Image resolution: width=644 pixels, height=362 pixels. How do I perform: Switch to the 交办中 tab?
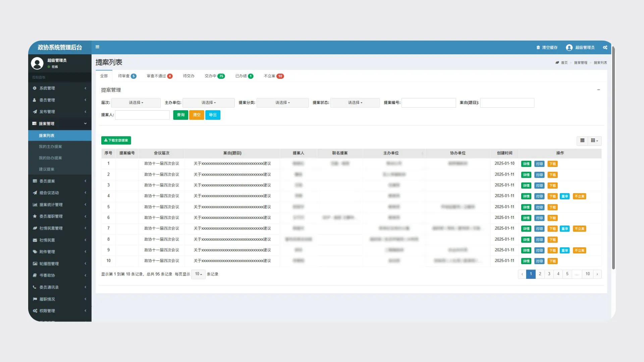(x=214, y=76)
